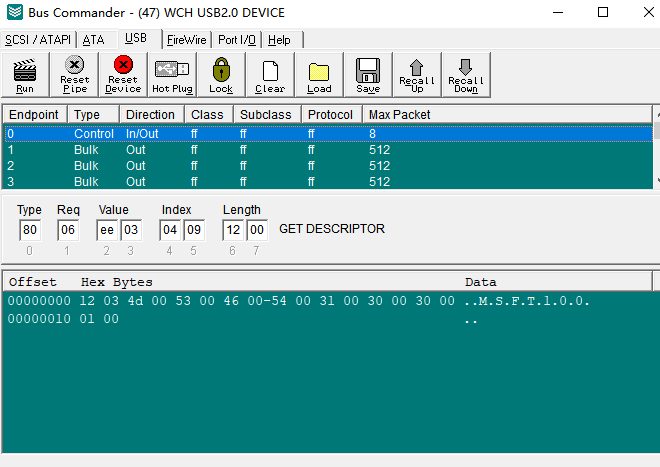Maximize the Bus Commander window

click(x=603, y=12)
